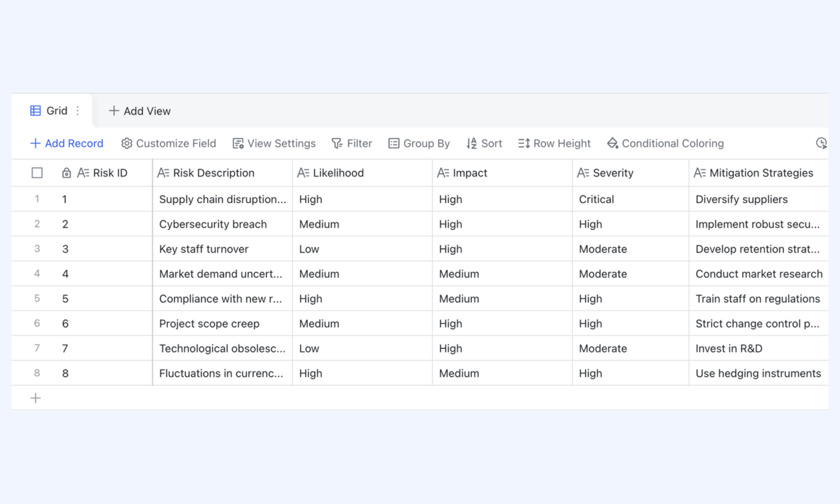The height and width of the screenshot is (504, 840).
Task: Select the Risk Description column header
Action: pyautogui.click(x=223, y=173)
